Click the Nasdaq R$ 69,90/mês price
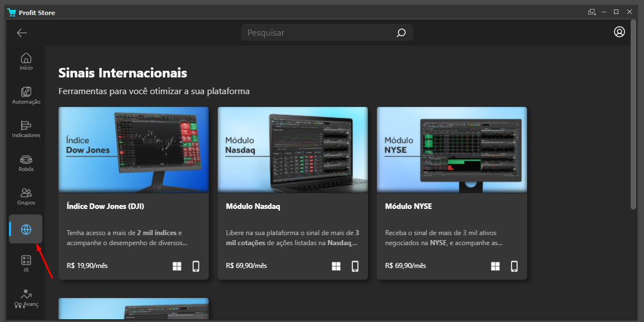 pyautogui.click(x=247, y=266)
